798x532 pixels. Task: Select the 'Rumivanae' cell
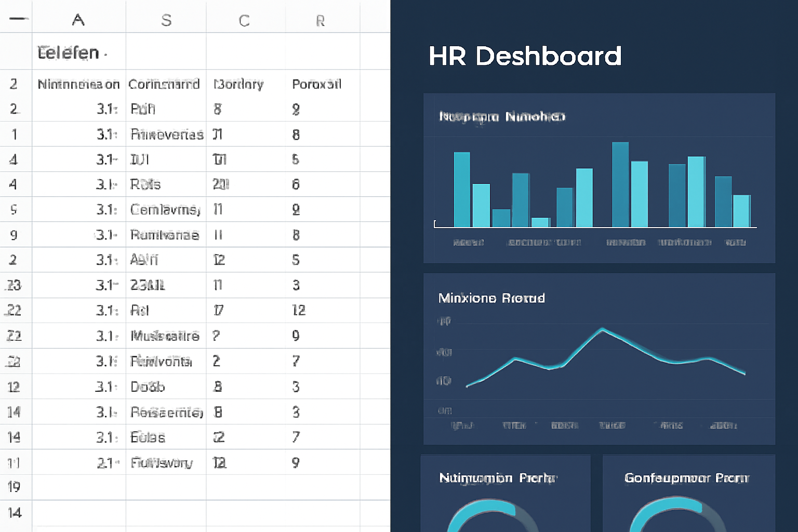tap(166, 235)
